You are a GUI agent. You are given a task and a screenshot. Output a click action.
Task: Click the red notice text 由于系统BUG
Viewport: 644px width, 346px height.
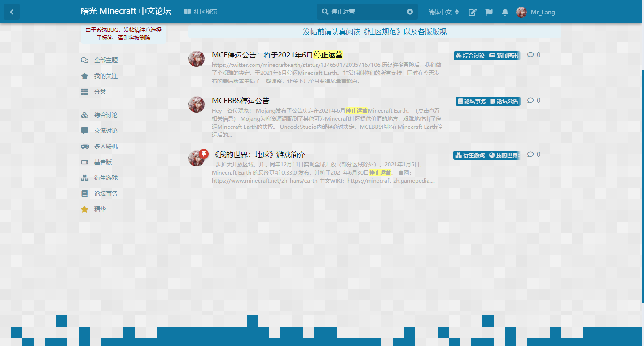123,34
